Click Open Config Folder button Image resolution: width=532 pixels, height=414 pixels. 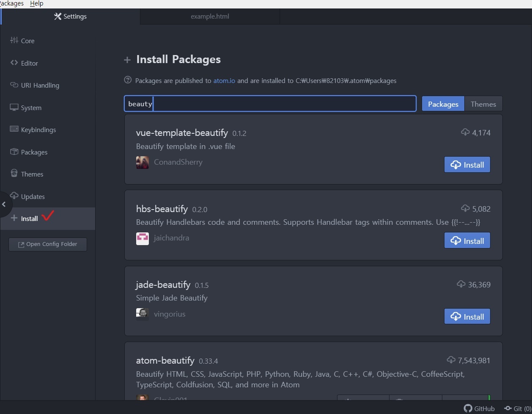pyautogui.click(x=48, y=244)
